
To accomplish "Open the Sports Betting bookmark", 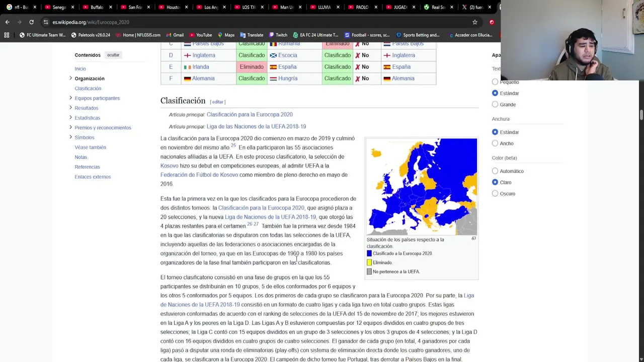I will pos(418,35).
